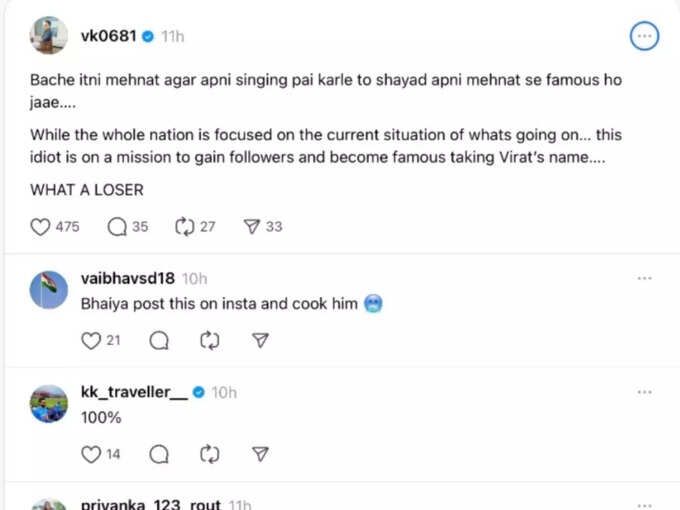Repost the vk0681 main post
680x510 pixels.
[x=184, y=227]
